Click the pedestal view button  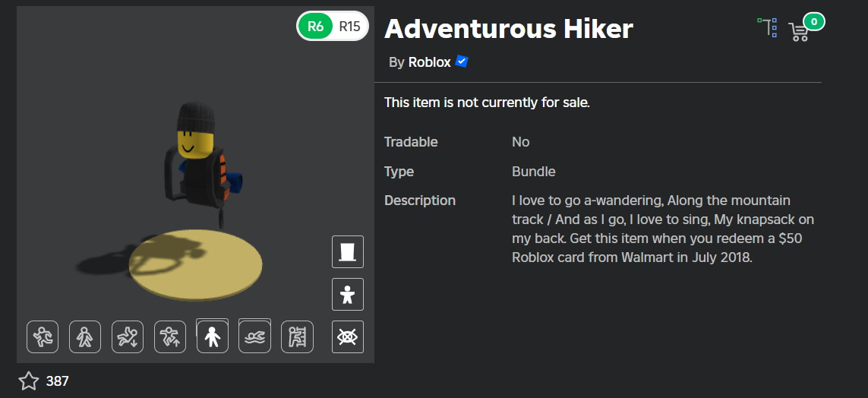coord(348,252)
